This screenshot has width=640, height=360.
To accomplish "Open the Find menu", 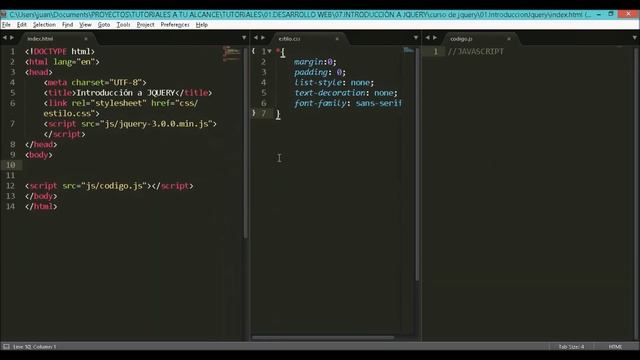I will (67, 24).
